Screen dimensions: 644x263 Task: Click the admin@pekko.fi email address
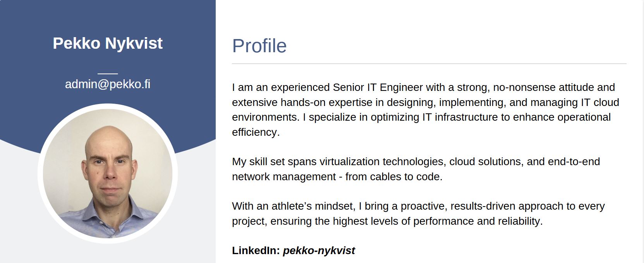(108, 84)
